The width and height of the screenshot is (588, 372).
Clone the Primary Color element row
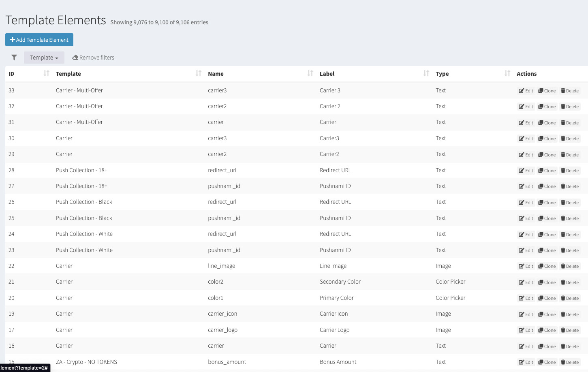[547, 298]
